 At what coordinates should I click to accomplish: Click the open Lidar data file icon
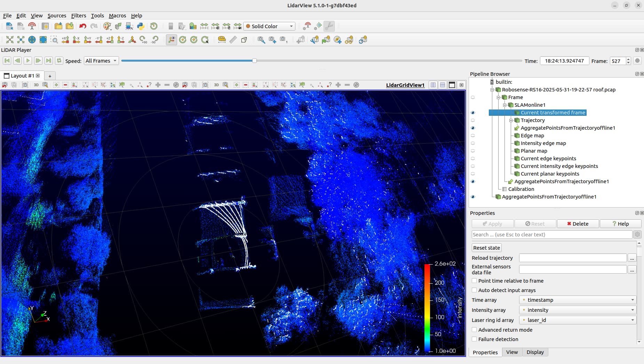coord(9,26)
